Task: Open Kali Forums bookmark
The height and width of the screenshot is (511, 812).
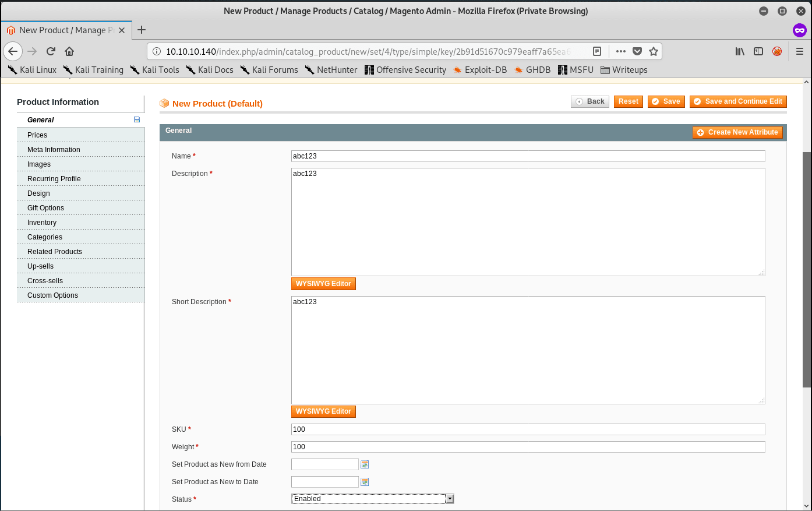Action: [269, 70]
